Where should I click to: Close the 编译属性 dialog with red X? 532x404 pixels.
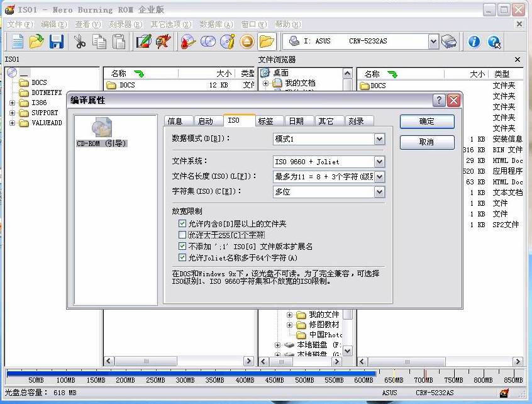453,100
